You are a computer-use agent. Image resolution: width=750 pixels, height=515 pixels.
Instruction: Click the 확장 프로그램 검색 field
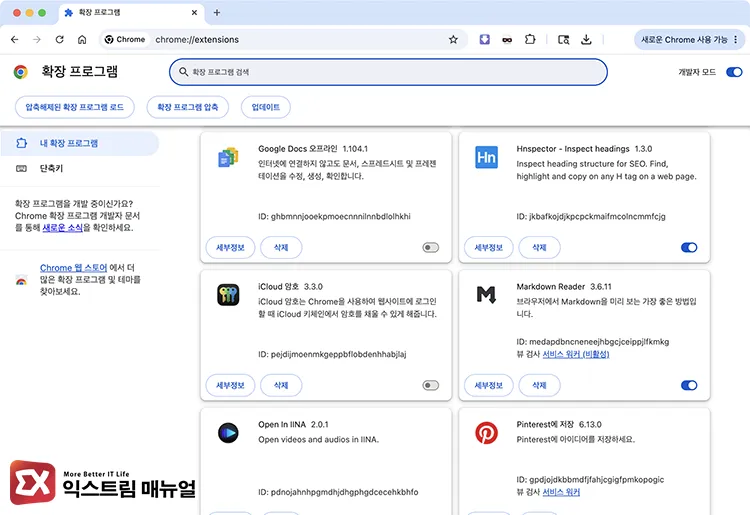tap(388, 72)
